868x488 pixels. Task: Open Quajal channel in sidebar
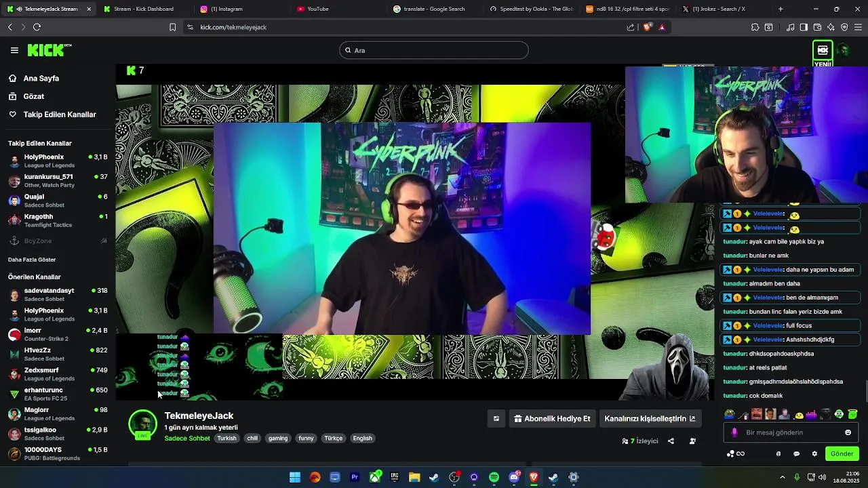click(x=58, y=201)
